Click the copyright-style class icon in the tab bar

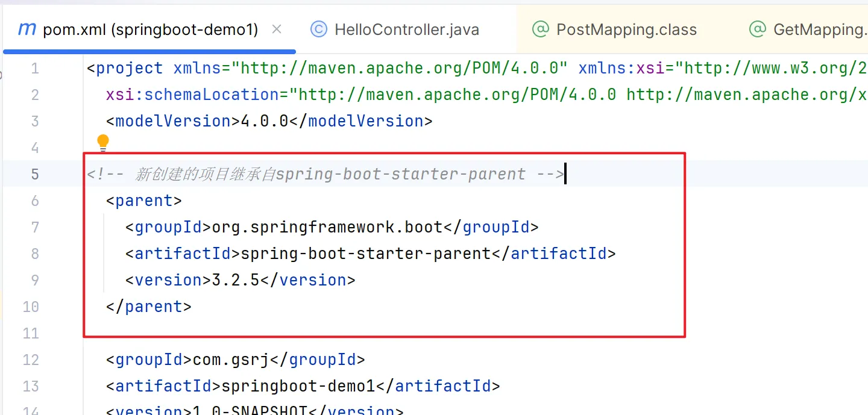tap(318, 28)
